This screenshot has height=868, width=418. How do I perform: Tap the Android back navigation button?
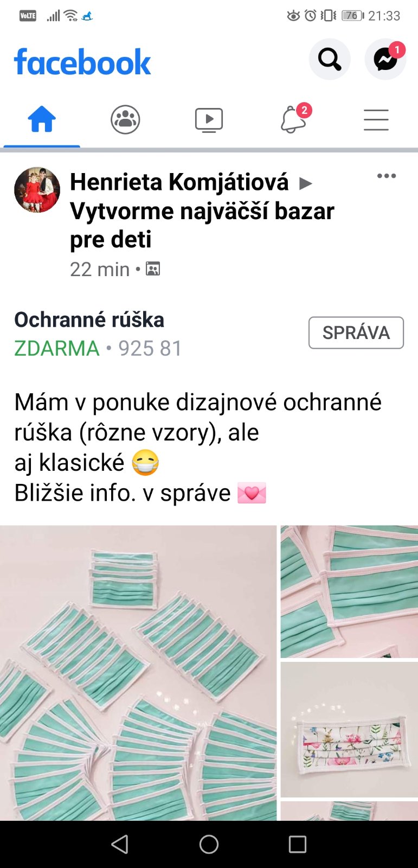tap(120, 844)
